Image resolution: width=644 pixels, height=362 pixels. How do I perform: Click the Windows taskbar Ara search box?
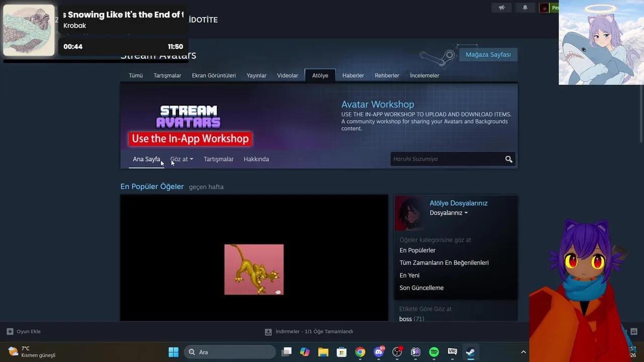tap(230, 352)
